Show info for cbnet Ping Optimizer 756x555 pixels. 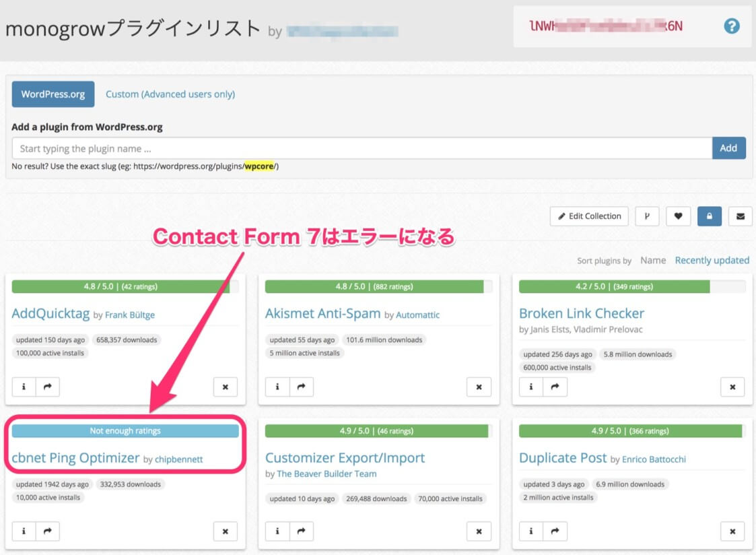pyautogui.click(x=24, y=531)
